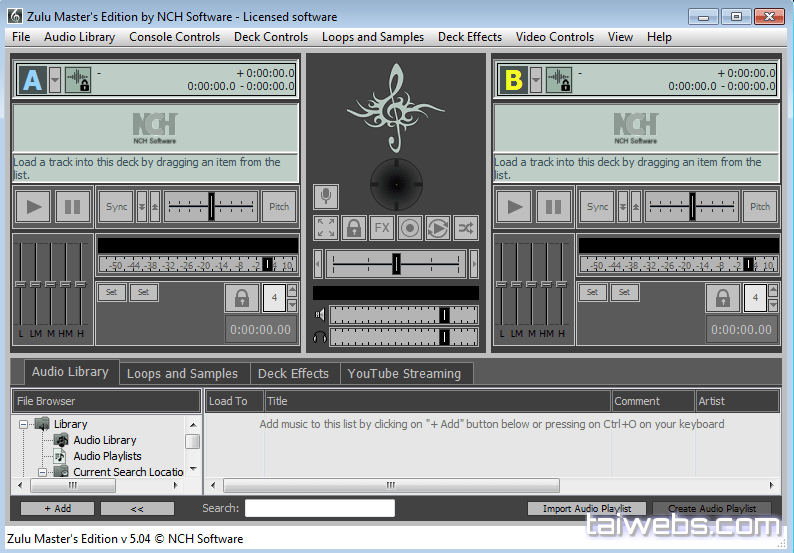Viewport: 794px width, 553px height.
Task: Click the FX effects button
Action: tap(382, 227)
